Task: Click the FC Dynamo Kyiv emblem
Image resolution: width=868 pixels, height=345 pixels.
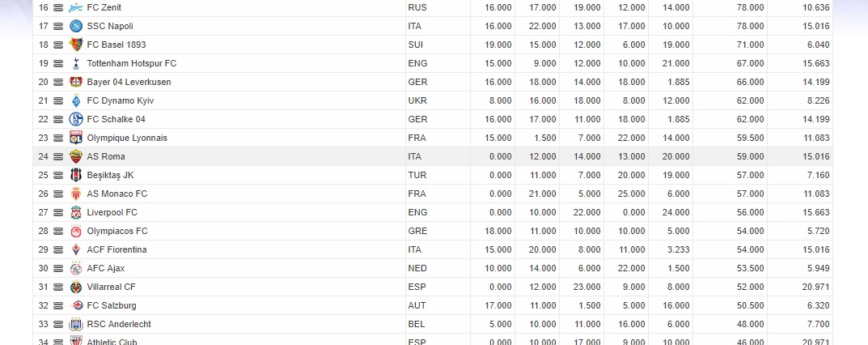Action: click(x=76, y=100)
